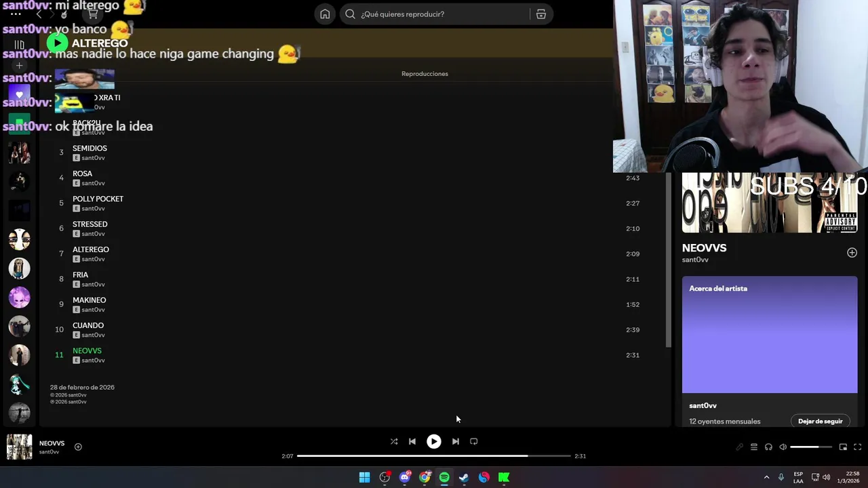
Task: Open the miniplayer icon
Action: pyautogui.click(x=843, y=447)
